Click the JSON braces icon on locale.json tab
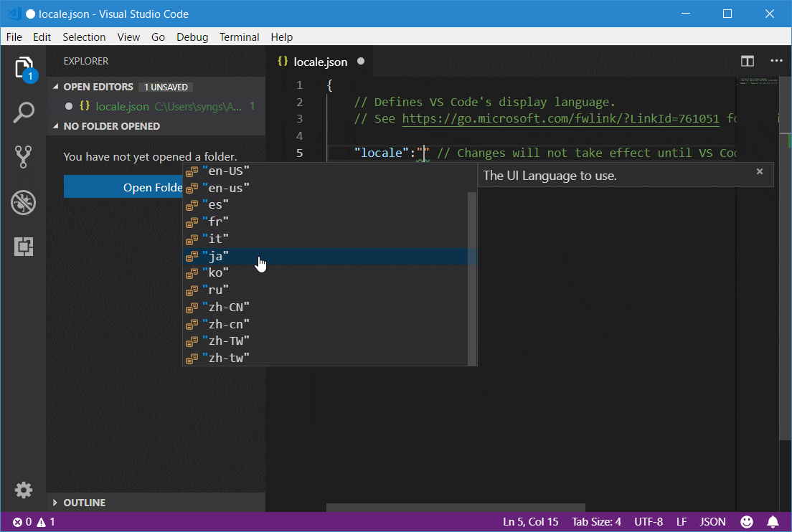The image size is (792, 532). click(283, 61)
